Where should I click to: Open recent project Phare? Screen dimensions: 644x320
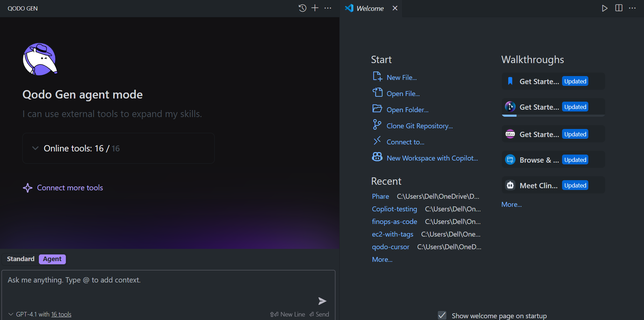pos(380,196)
